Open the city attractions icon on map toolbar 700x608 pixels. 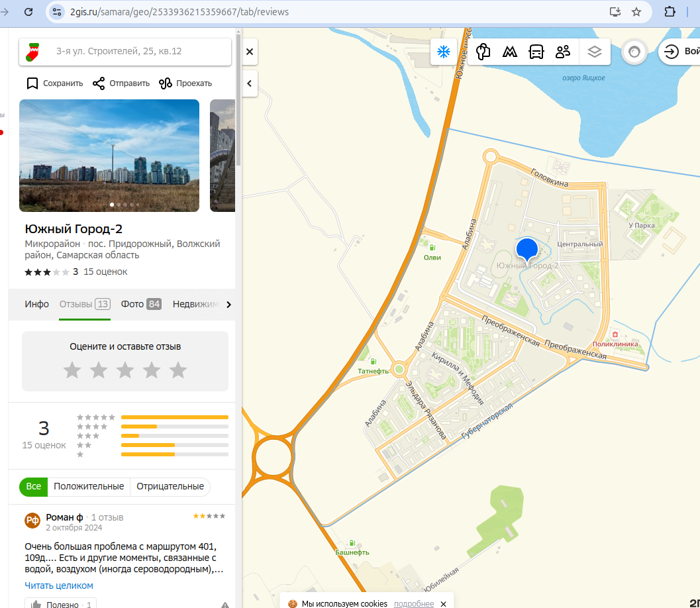(x=483, y=51)
